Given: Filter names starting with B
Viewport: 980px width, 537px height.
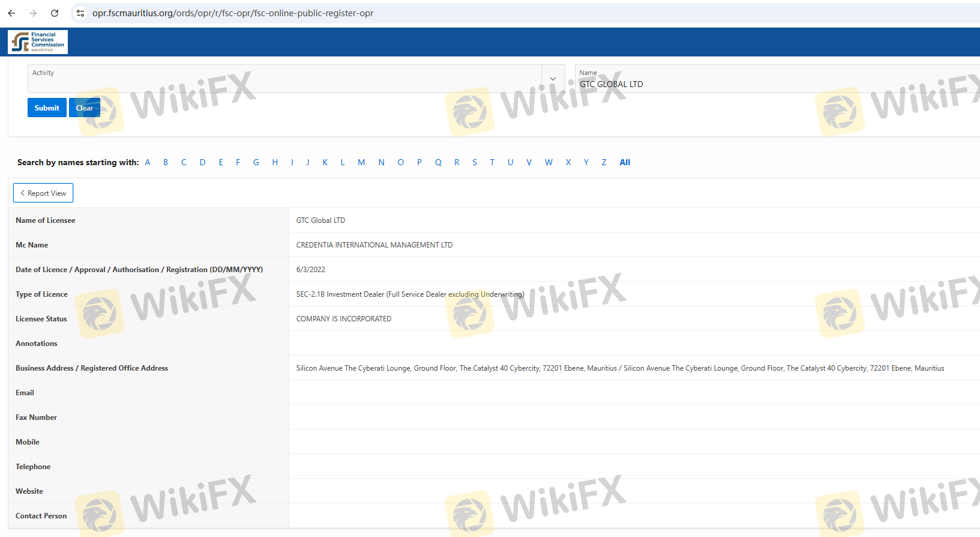Looking at the screenshot, I should (166, 162).
